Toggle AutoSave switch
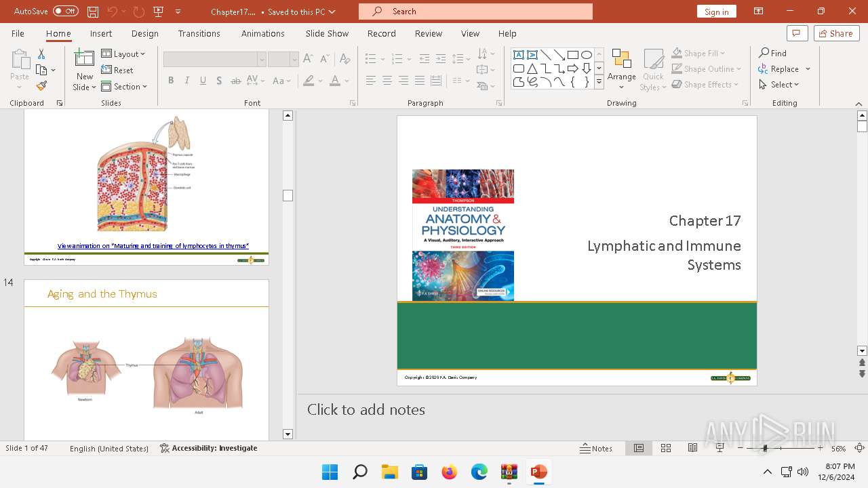Image resolution: width=868 pixels, height=488 pixels. [x=66, y=12]
